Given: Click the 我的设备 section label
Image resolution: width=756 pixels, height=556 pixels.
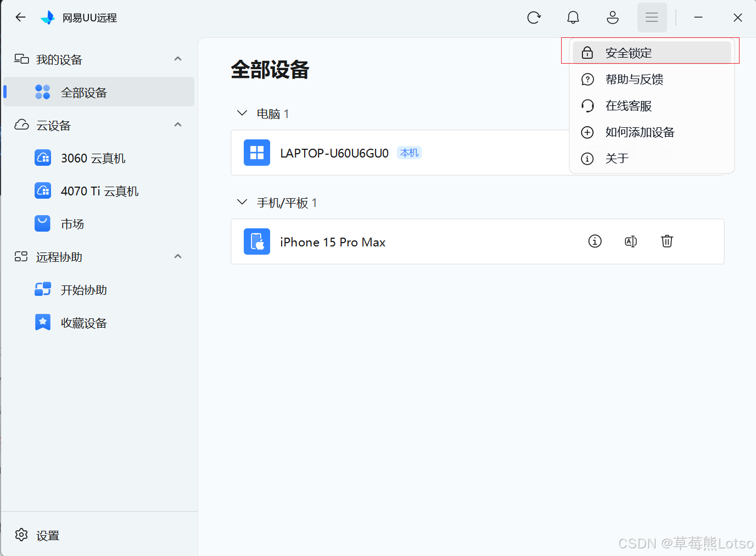Looking at the screenshot, I should point(59,59).
